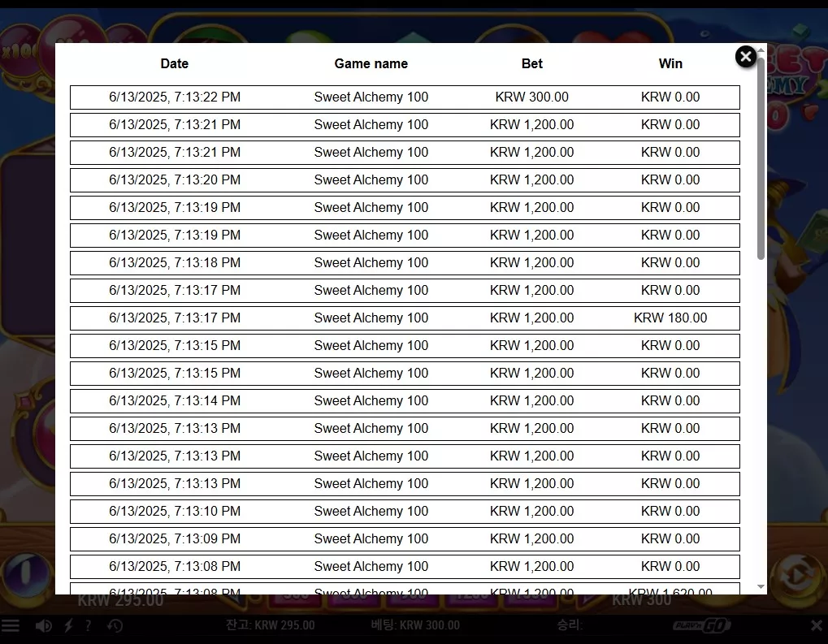Select the 7:13:22 PM history row date
This screenshot has width=828, height=644.
coord(175,97)
